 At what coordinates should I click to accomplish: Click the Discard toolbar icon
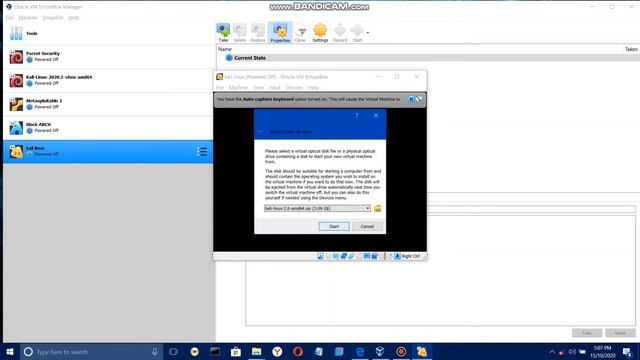tap(340, 33)
